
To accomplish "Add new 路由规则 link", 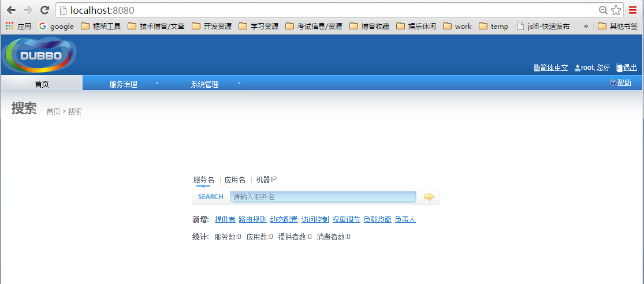I will point(252,219).
